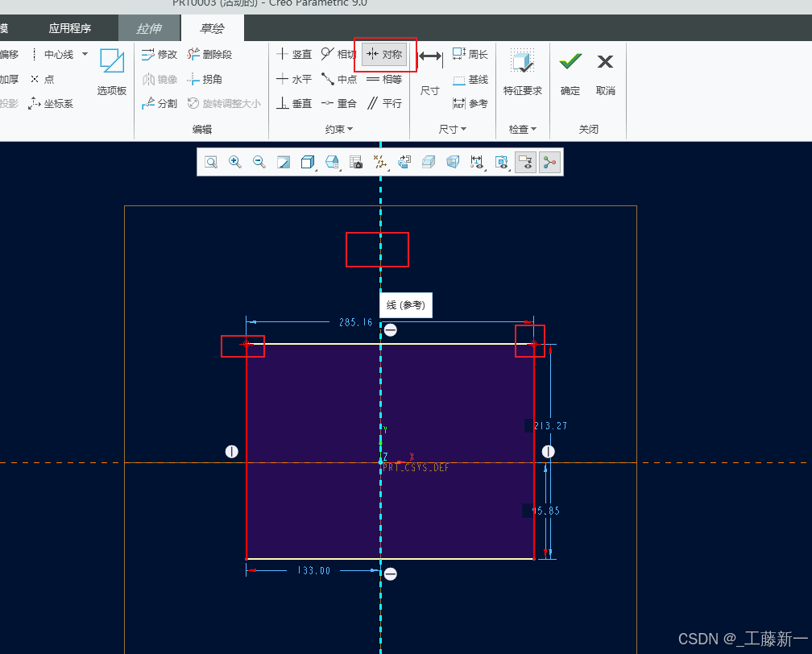Select the Perpendicular (垂直) constraint

click(x=294, y=104)
